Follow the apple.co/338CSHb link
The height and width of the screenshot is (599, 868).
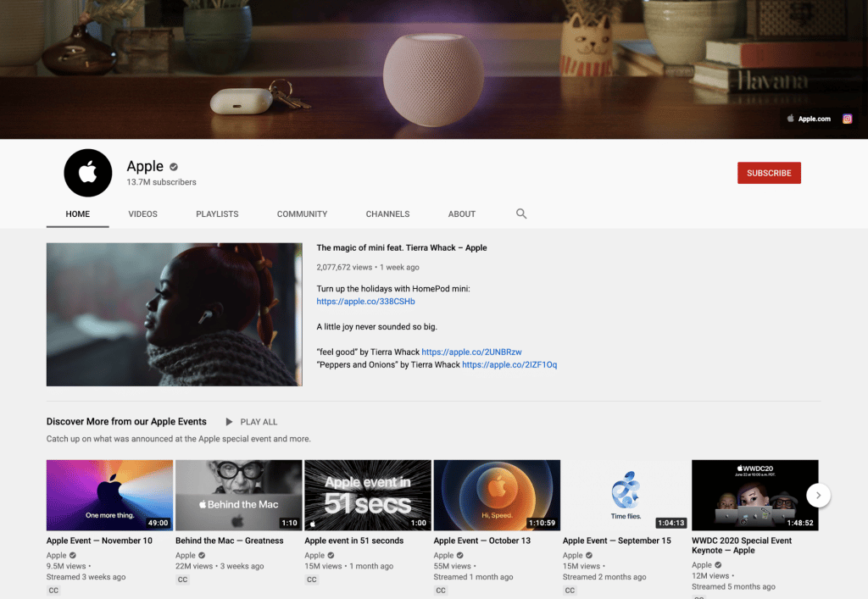(365, 302)
